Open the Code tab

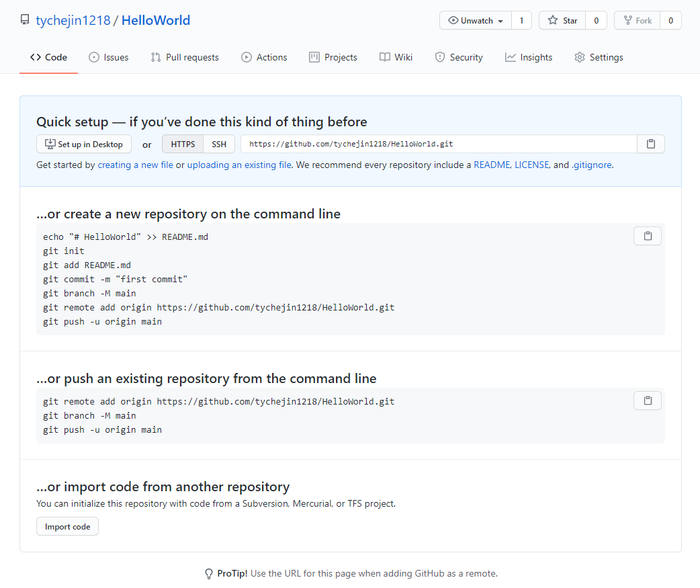48,58
